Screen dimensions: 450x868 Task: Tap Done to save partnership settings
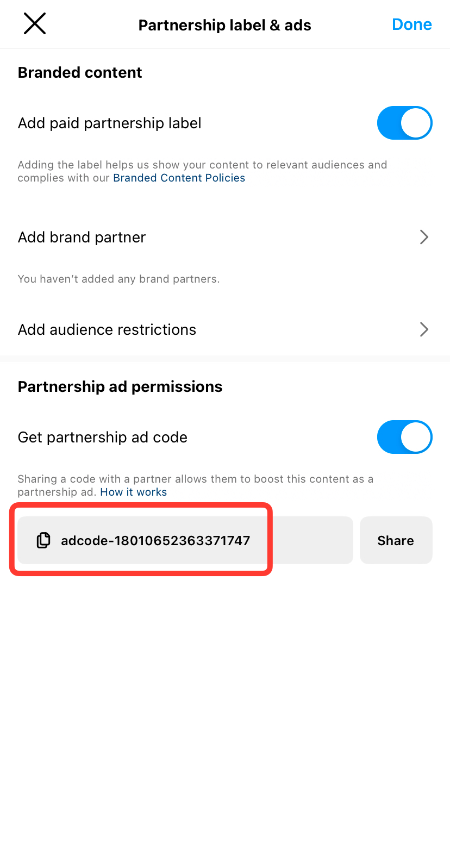click(x=411, y=24)
